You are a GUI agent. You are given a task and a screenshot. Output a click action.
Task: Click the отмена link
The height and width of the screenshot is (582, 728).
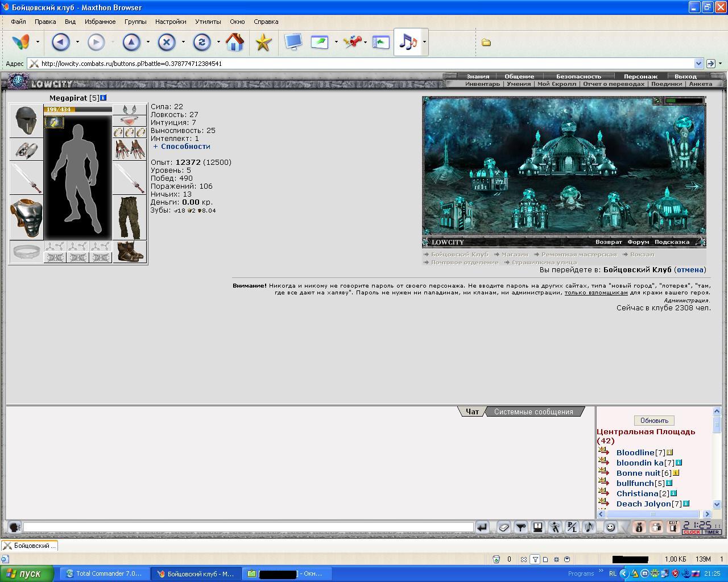(x=690, y=269)
